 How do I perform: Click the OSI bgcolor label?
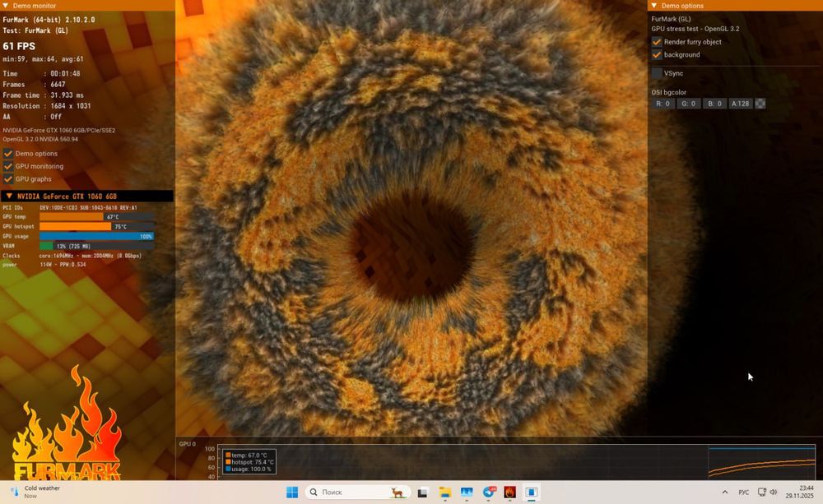(x=668, y=92)
